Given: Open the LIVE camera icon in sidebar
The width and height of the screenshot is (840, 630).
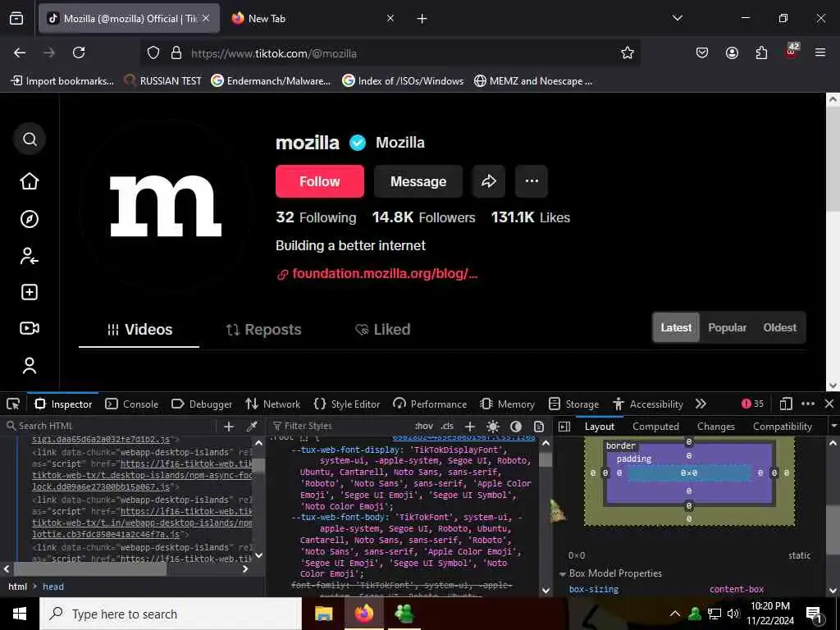Looking at the screenshot, I should [x=30, y=328].
